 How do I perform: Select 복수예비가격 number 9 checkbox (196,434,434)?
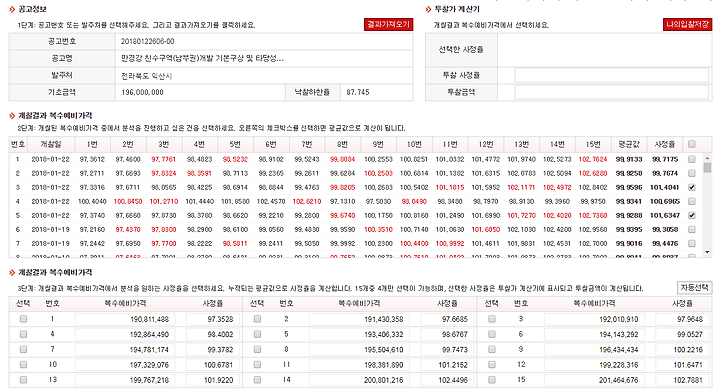point(492,349)
